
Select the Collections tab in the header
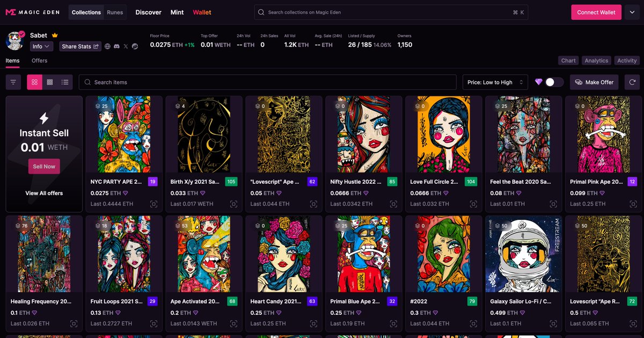(x=86, y=12)
